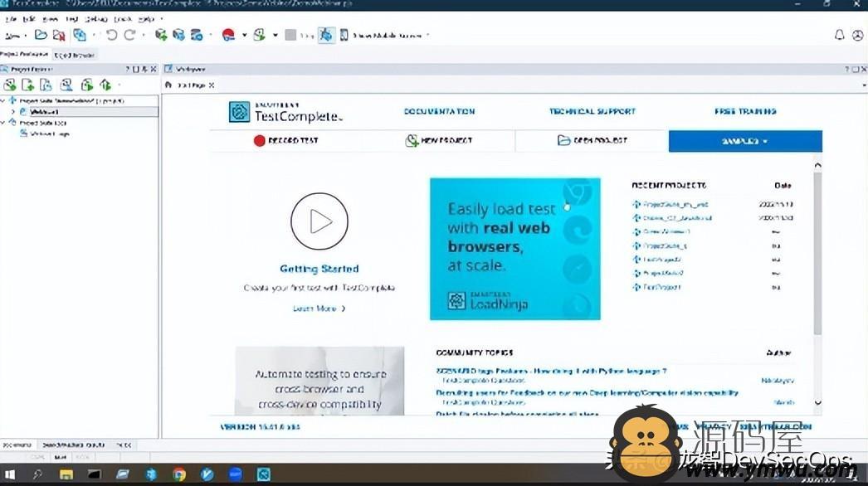Click the Start Page scroll-up arrow
The width and height of the screenshot is (868, 486).
coord(817,165)
